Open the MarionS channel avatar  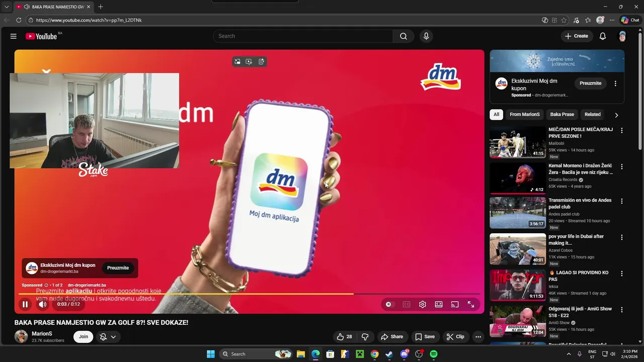21,337
